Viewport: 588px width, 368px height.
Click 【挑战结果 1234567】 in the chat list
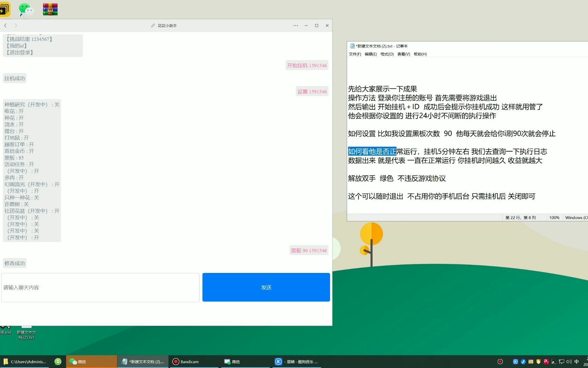pos(29,39)
